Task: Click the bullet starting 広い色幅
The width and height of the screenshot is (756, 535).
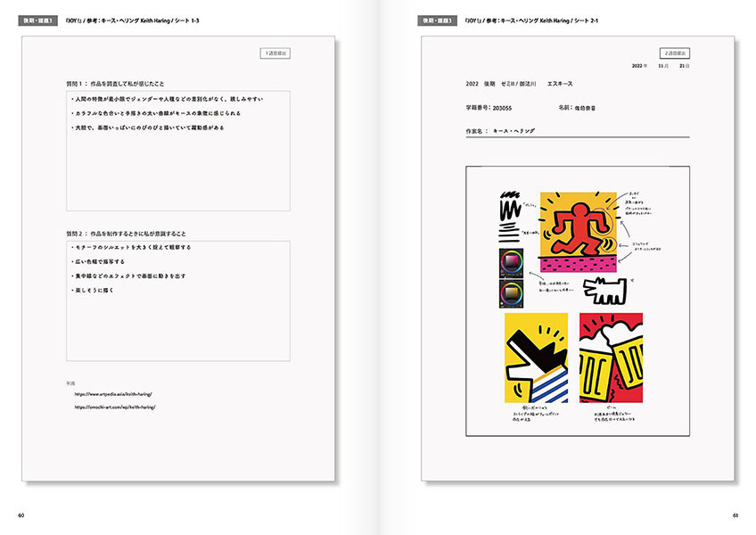Action: (98, 261)
